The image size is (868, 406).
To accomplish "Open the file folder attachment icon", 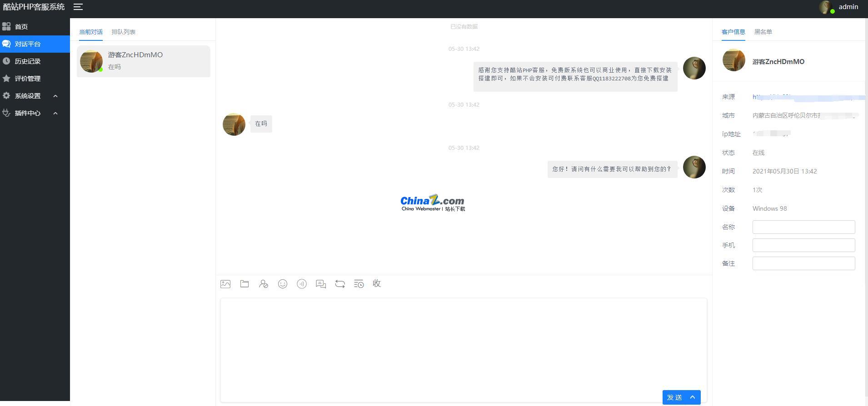I will [244, 284].
